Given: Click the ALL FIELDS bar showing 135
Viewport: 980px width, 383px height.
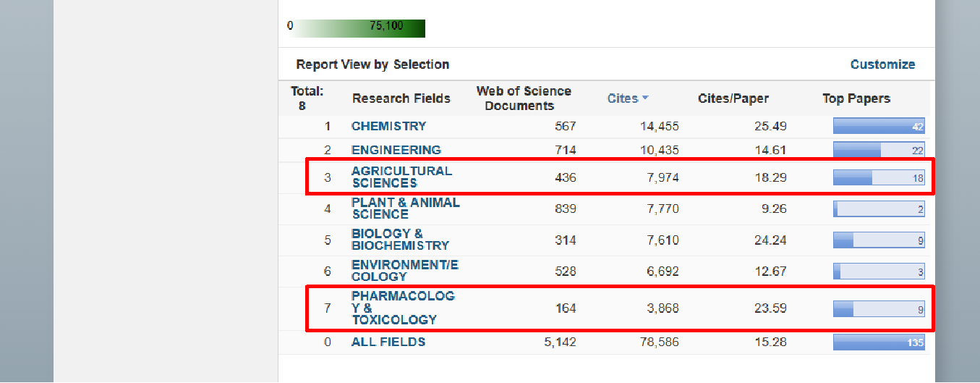Looking at the screenshot, I should click(878, 342).
